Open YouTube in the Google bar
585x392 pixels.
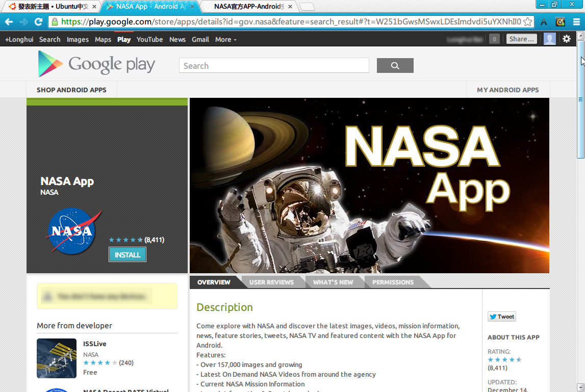coord(149,40)
